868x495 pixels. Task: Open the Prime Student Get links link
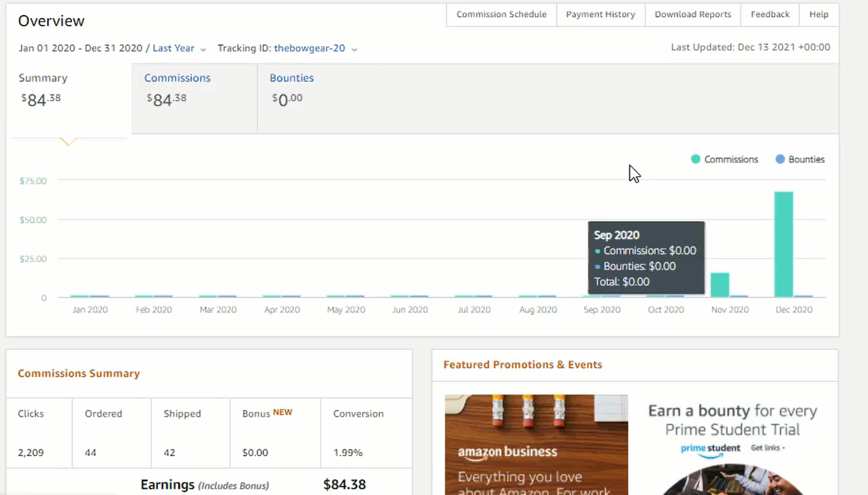(767, 448)
